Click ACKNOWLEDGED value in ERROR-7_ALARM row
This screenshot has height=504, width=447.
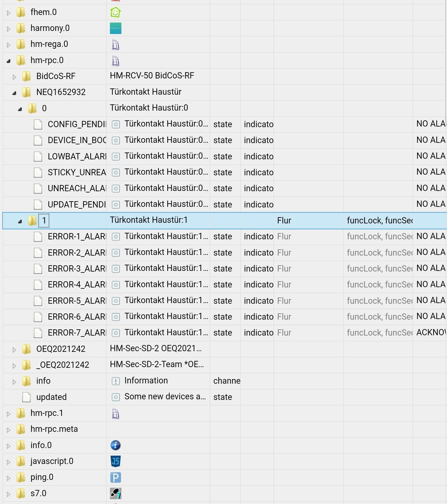(x=431, y=332)
